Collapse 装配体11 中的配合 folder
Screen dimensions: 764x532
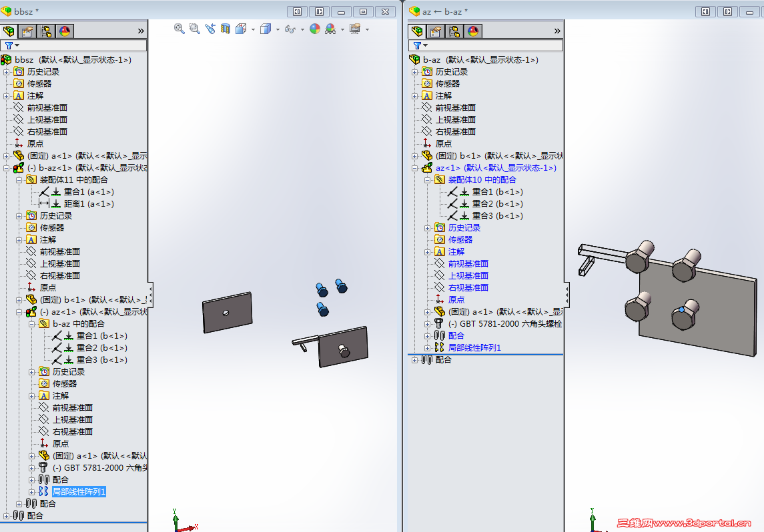click(x=19, y=180)
